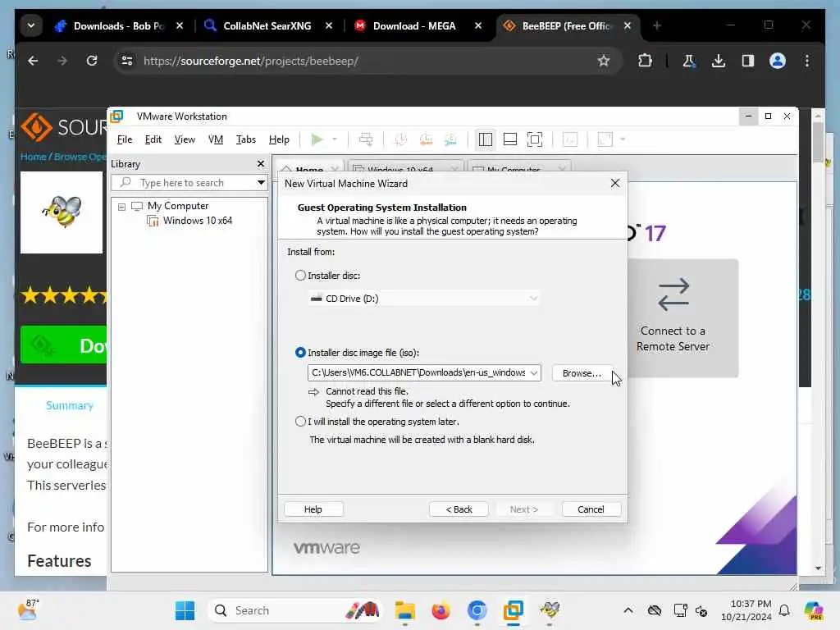Select I will install operating system later
Screen dimensions: 840x630
(300, 422)
